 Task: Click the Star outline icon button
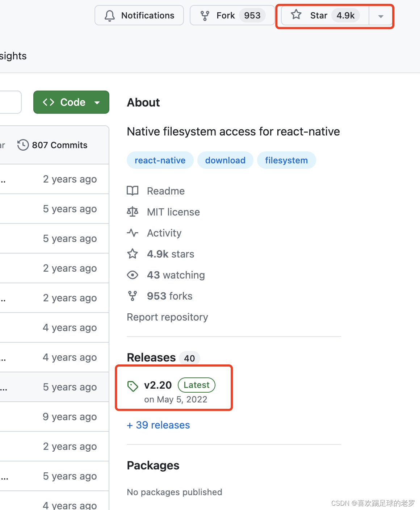point(296,15)
